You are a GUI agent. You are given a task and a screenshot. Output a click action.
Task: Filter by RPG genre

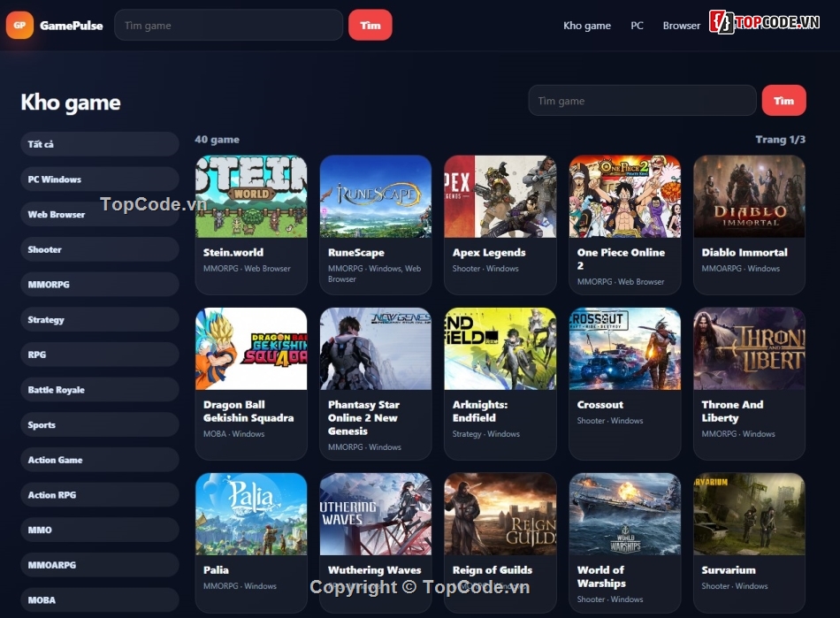click(x=100, y=355)
